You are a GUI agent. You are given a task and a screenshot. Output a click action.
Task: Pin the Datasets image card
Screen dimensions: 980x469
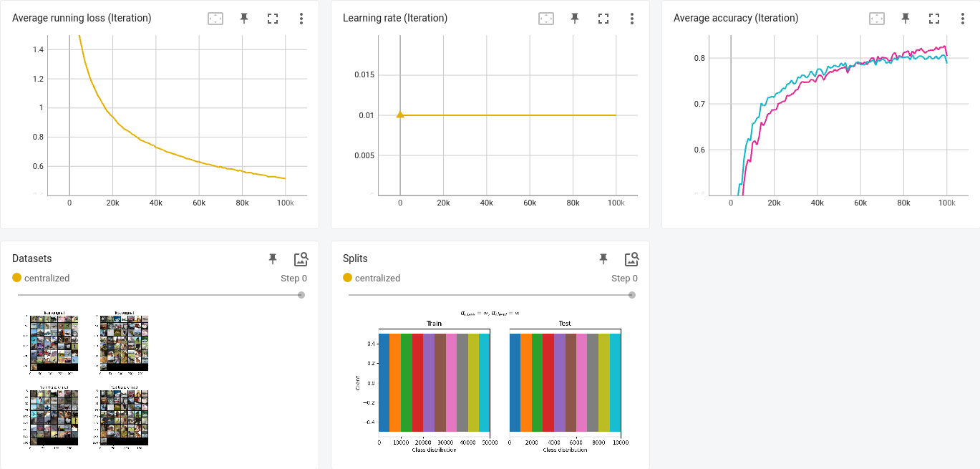[273, 258]
